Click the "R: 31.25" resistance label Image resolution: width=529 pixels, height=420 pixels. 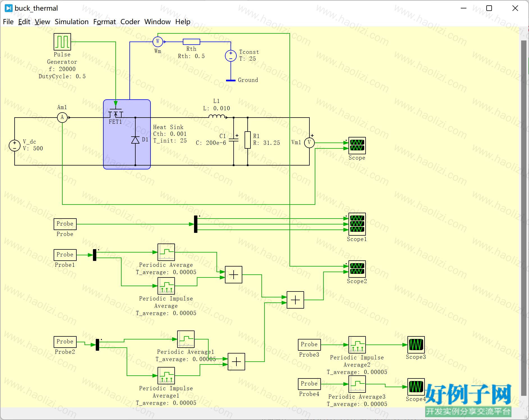pyautogui.click(x=266, y=143)
